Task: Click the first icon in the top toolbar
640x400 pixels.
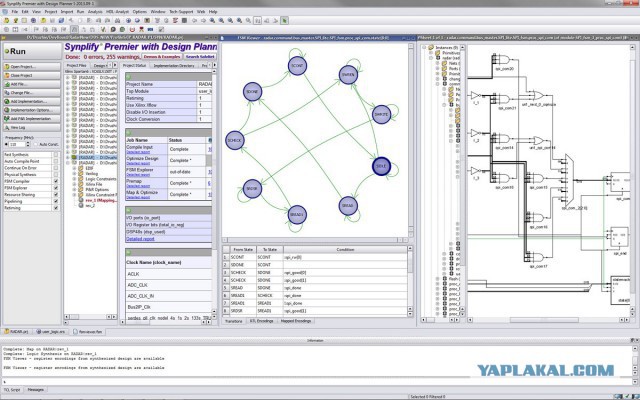Action: (6, 20)
